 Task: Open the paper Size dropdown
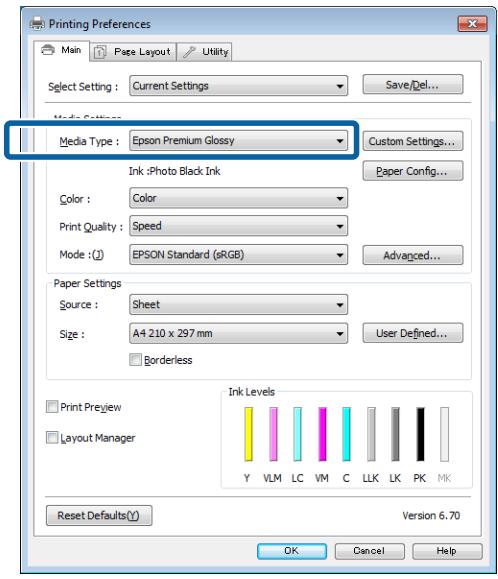click(x=238, y=333)
